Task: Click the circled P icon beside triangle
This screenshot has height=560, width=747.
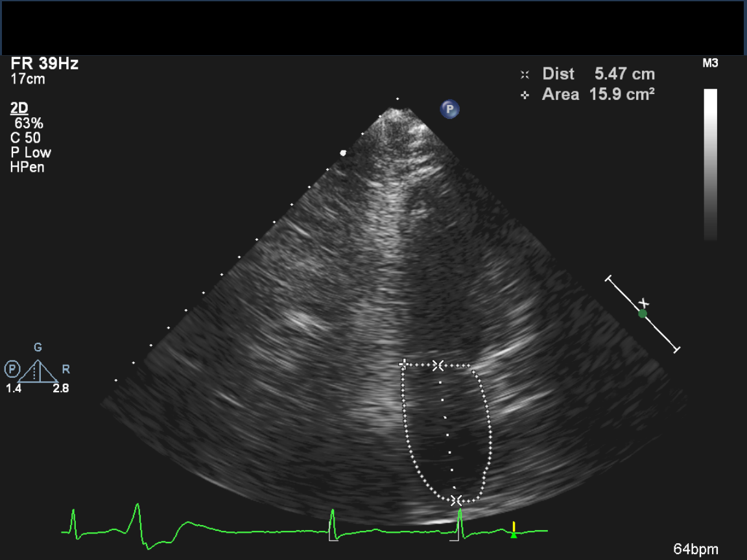Action: point(12,369)
